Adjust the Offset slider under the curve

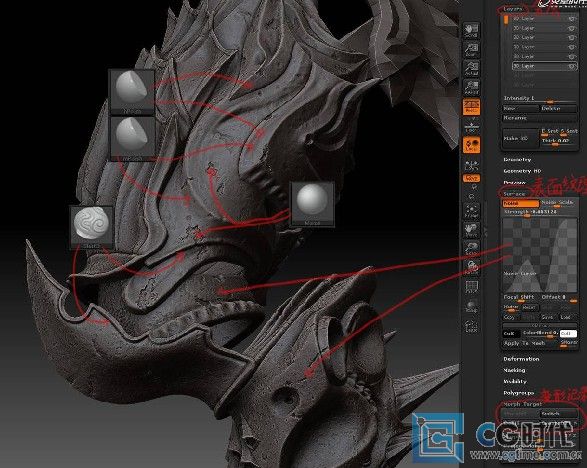click(558, 298)
